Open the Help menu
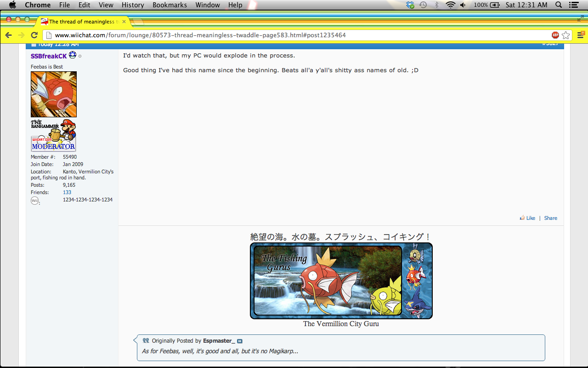The width and height of the screenshot is (588, 368). coord(235,5)
